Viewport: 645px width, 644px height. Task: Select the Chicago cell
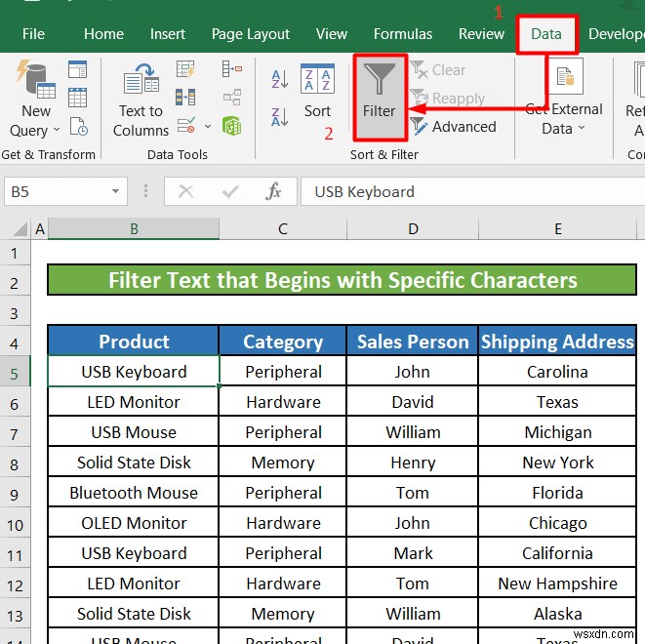tap(557, 523)
